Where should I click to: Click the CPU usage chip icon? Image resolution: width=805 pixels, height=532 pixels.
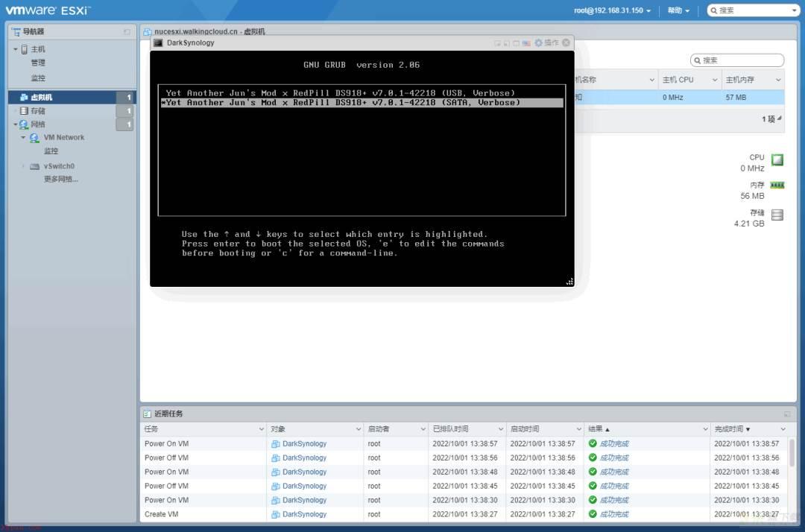tap(777, 159)
